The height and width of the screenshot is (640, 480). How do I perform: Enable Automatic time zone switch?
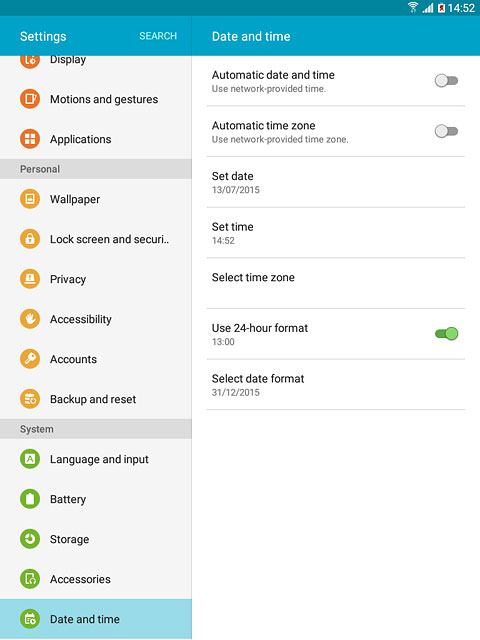pyautogui.click(x=446, y=131)
